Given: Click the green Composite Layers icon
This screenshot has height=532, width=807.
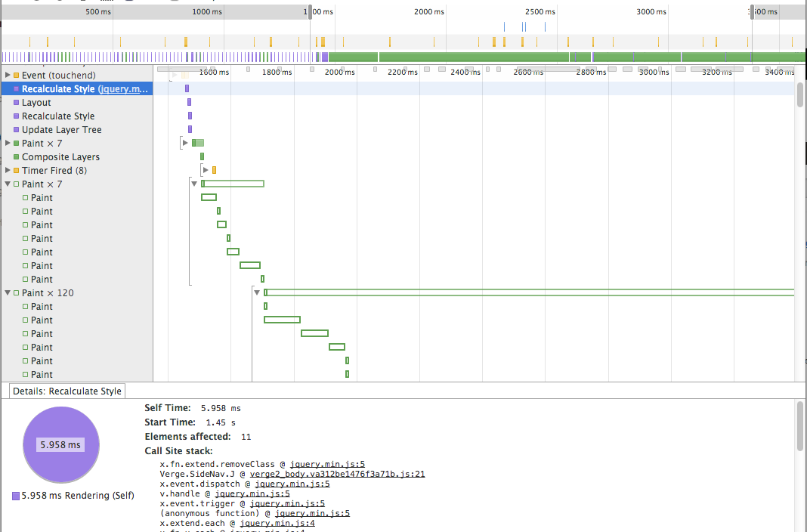Looking at the screenshot, I should [16, 157].
